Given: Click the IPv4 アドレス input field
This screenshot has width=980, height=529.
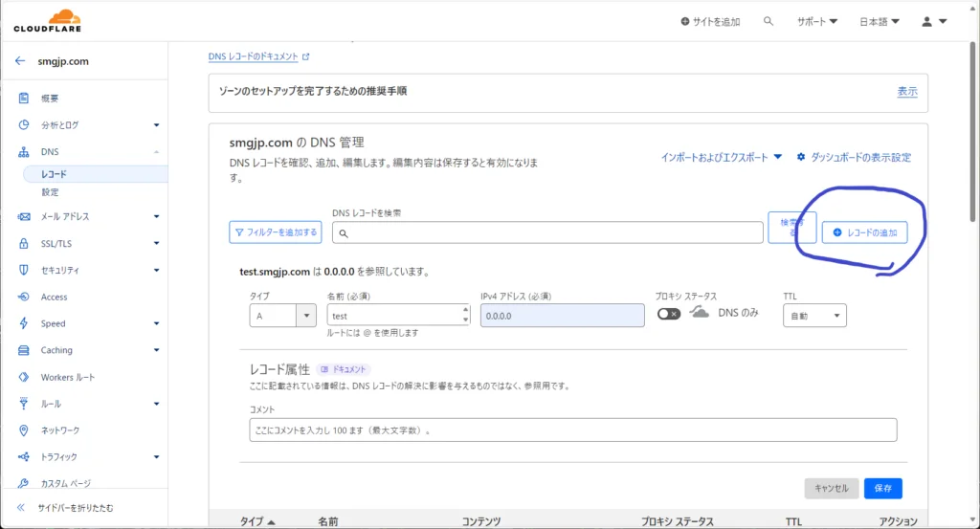Looking at the screenshot, I should [x=563, y=316].
